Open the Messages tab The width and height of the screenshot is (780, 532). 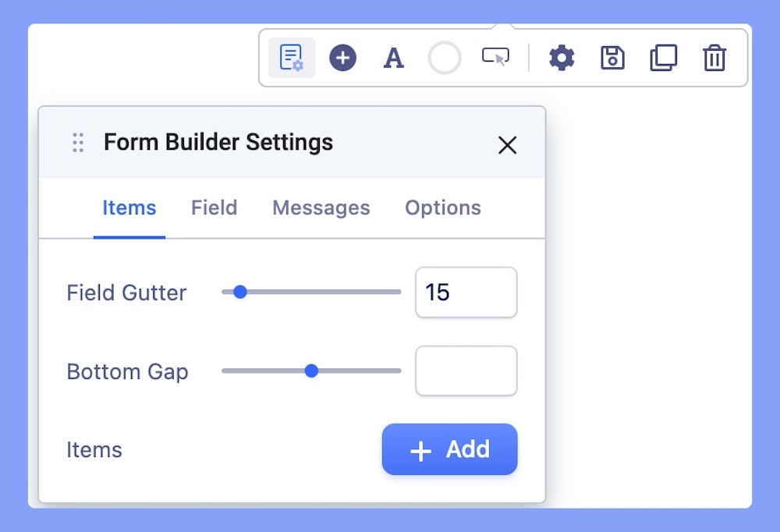[x=321, y=208]
